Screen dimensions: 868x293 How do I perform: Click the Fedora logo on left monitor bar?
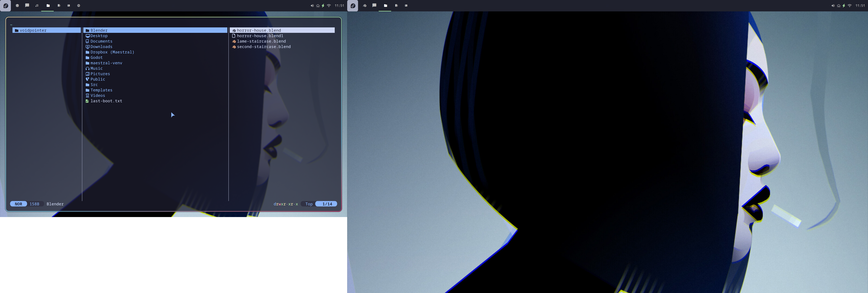point(6,6)
